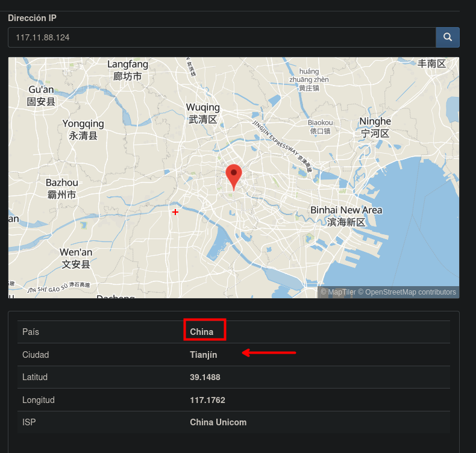Click the latitude value 39.1488
The image size is (476, 453).
(x=205, y=377)
